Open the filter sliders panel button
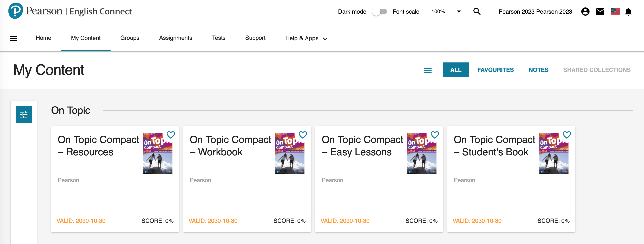The width and height of the screenshot is (644, 244). click(x=24, y=114)
